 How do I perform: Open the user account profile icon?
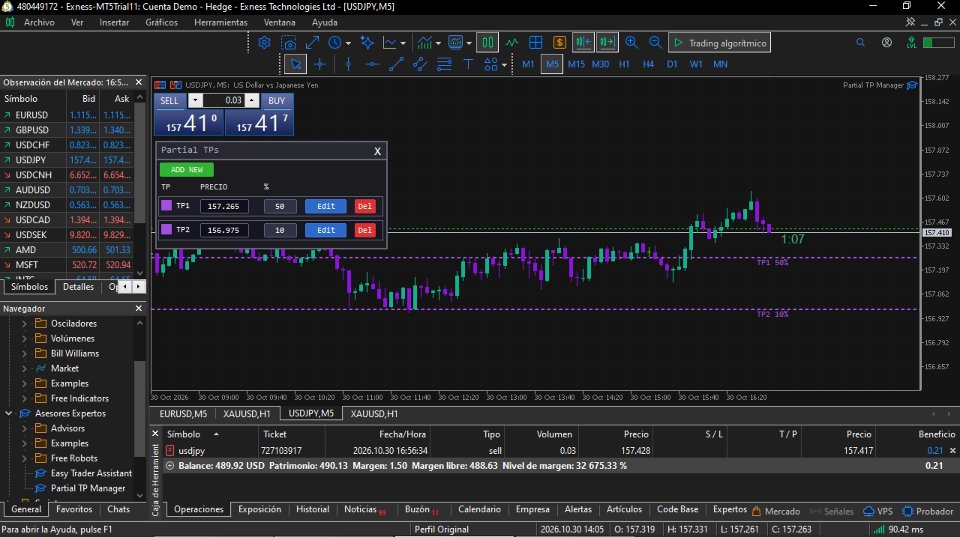pyautogui.click(x=887, y=43)
